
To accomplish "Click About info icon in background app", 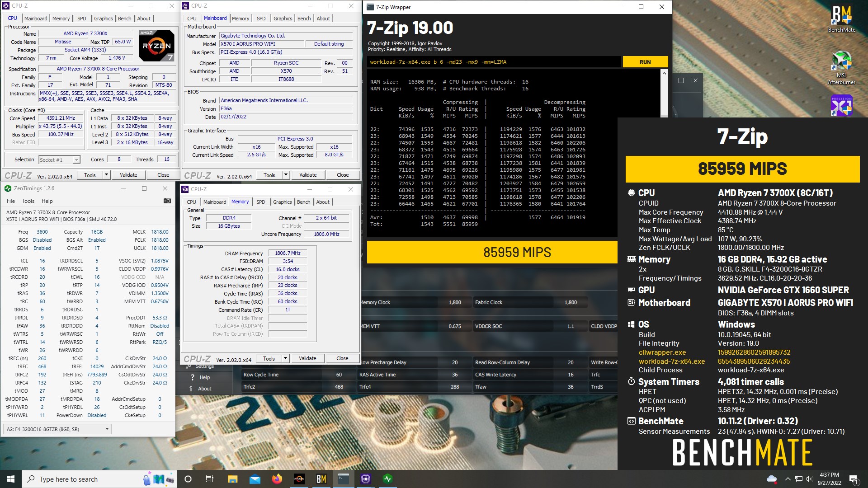I will click(191, 389).
